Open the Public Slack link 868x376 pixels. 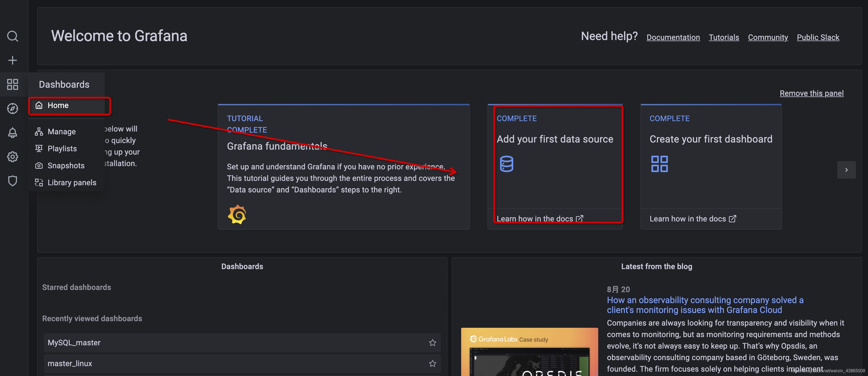[x=818, y=37]
